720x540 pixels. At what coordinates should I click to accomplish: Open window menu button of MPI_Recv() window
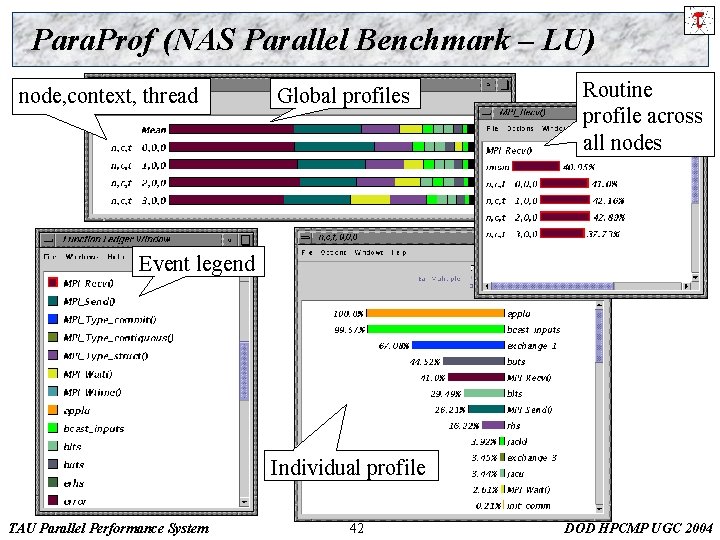pyautogui.click(x=486, y=112)
